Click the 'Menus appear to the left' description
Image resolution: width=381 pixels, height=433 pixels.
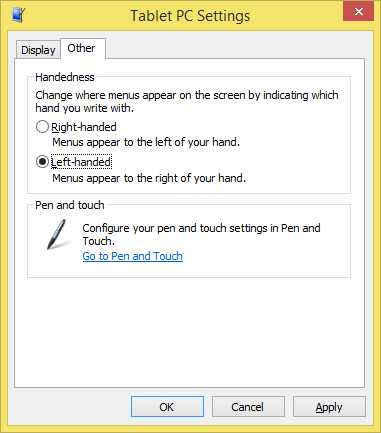(146, 142)
